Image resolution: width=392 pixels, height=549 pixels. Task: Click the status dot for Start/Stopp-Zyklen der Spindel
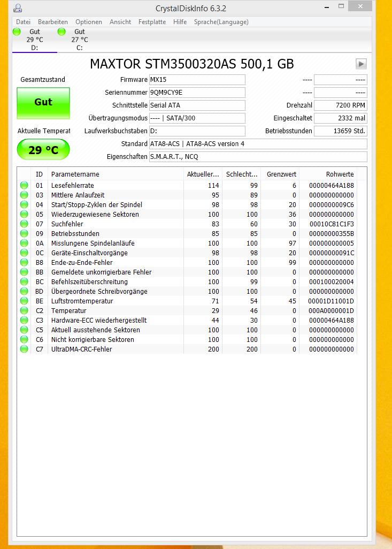(x=24, y=204)
